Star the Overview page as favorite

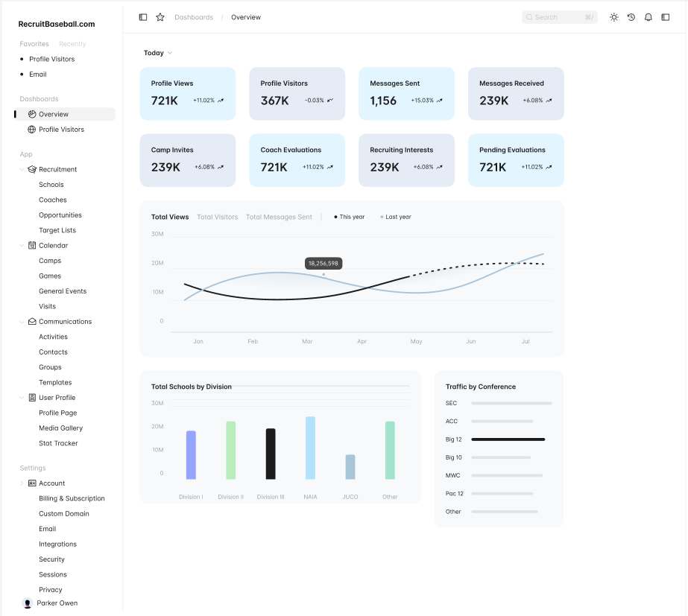click(x=160, y=16)
